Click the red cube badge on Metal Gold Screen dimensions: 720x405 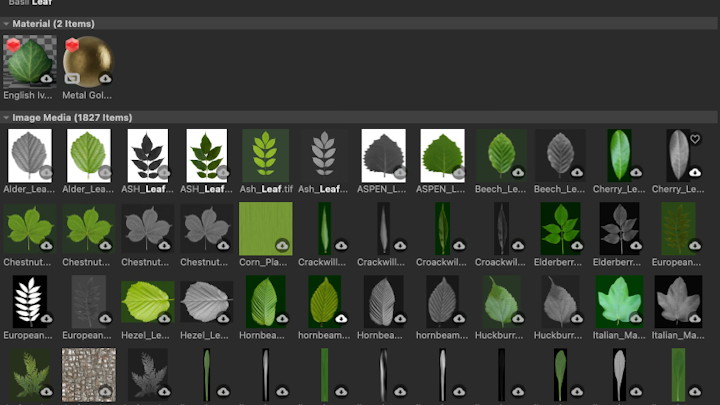click(72, 46)
